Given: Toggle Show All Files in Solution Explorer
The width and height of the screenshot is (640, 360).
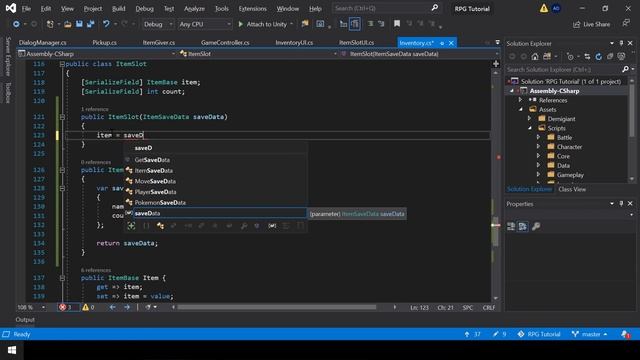Looking at the screenshot, I should (621, 57).
